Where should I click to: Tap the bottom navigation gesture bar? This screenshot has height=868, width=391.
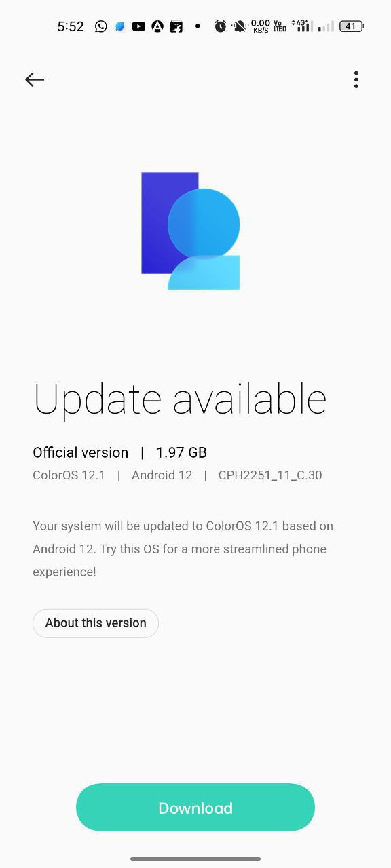pos(195,859)
